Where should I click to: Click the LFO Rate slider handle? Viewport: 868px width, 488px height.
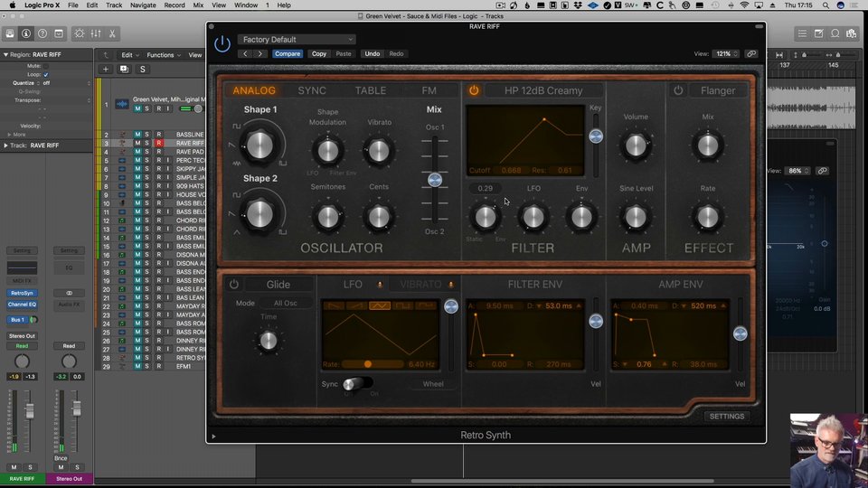[368, 364]
